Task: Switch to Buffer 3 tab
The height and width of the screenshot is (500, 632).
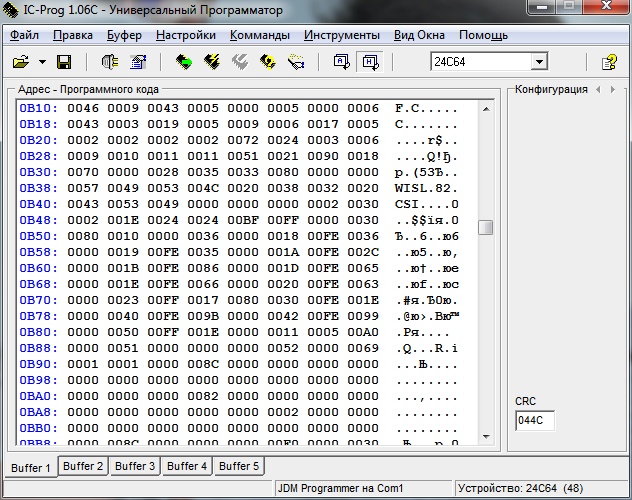Action: (135, 466)
